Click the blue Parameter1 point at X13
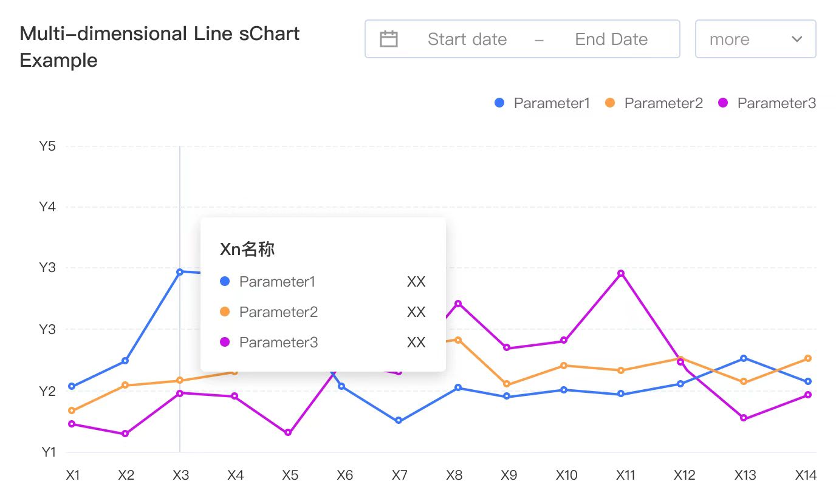 [x=744, y=358]
